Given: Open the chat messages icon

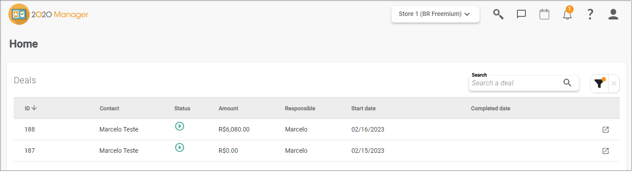Looking at the screenshot, I should 521,14.
